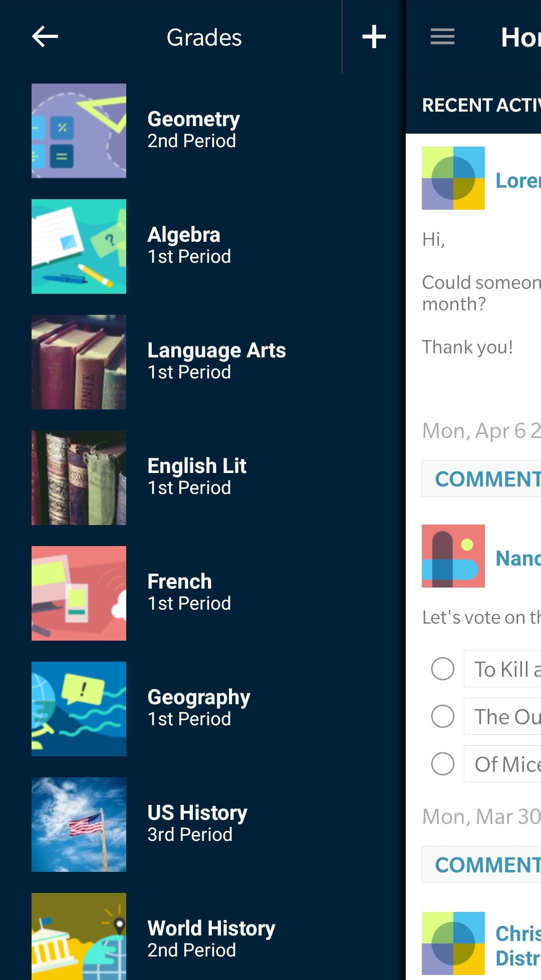Select the 'To Kill a' poll option

click(443, 669)
